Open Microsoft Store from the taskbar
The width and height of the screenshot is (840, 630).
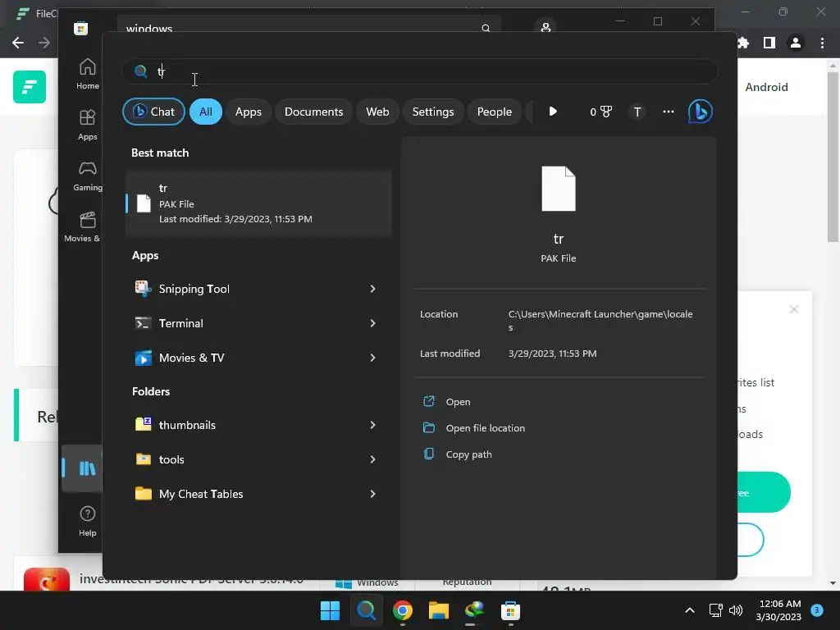tap(510, 610)
